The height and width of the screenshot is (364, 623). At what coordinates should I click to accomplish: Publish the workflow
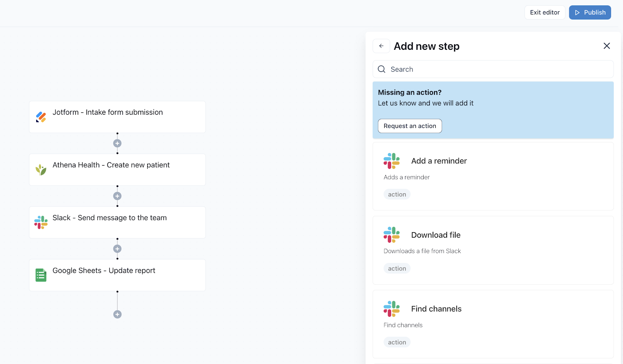click(590, 12)
